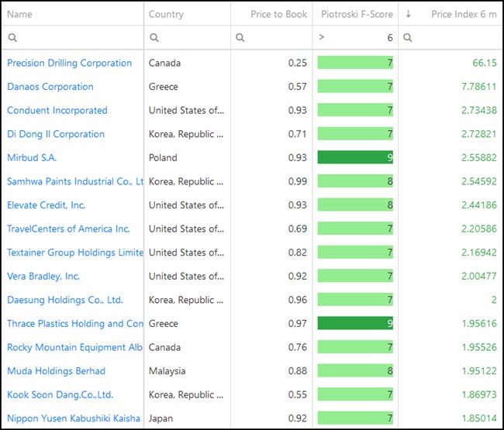This screenshot has width=504, height=430.
Task: Sort by the Piotroski F-Score header
Action: (x=357, y=14)
